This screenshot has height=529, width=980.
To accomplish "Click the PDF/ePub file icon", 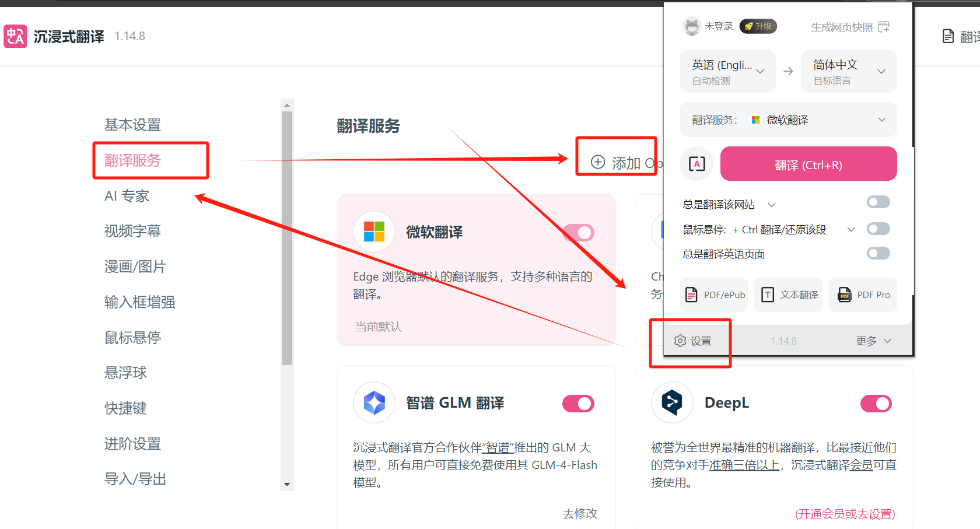I will click(691, 295).
